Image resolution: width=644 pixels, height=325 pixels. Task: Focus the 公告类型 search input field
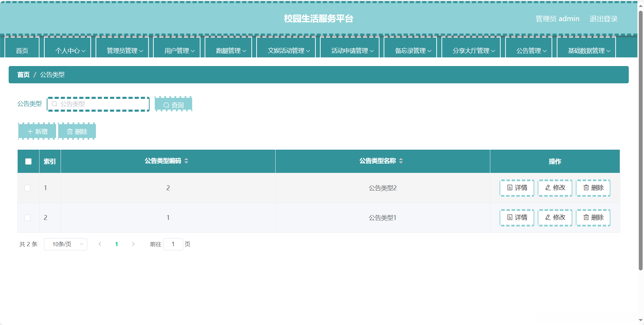pos(98,104)
